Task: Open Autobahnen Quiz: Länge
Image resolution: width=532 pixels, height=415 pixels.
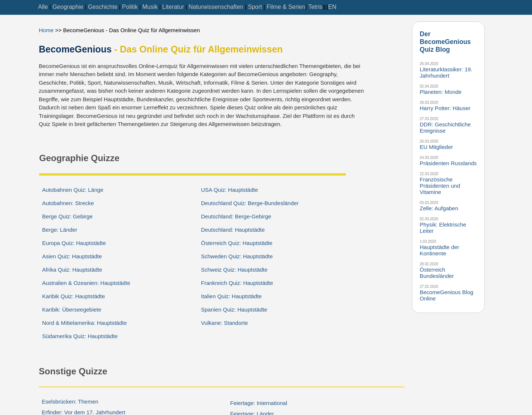Action: 73,190
